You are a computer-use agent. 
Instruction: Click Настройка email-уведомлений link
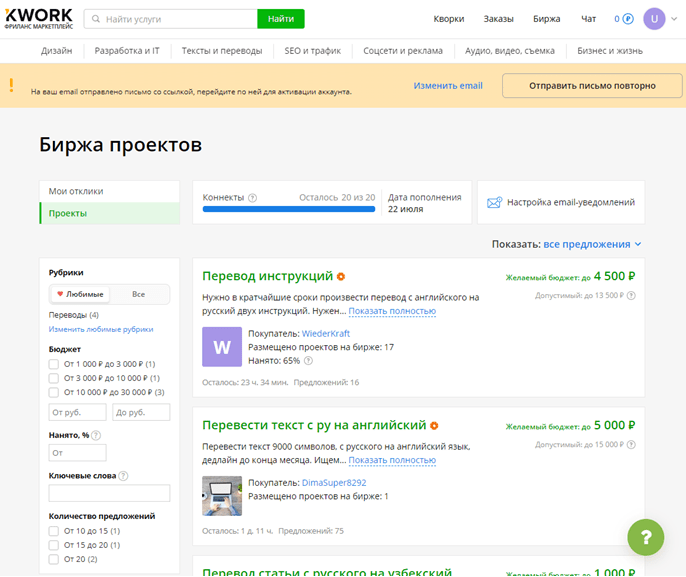tap(570, 202)
